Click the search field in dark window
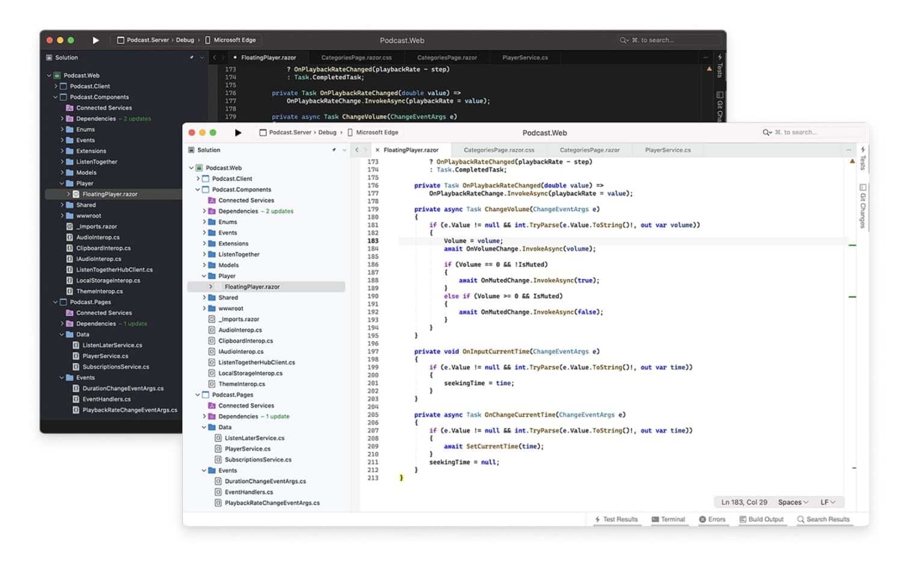Screen dimensions: 924x571 [x=670, y=40]
